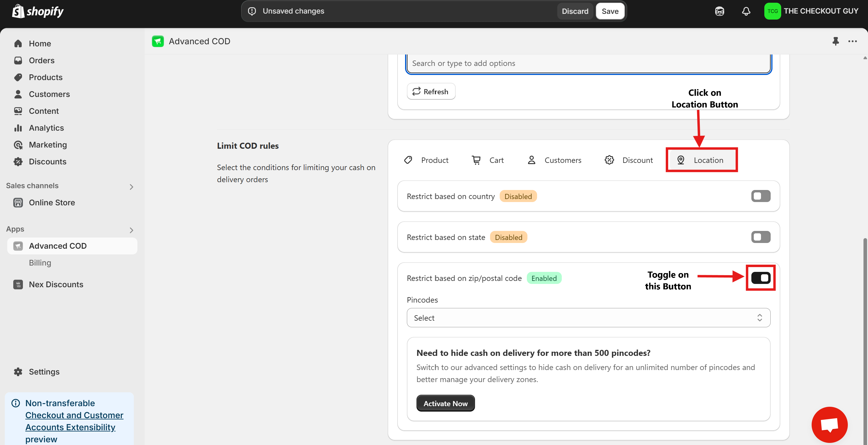Pin the Advanced COD app

pyautogui.click(x=835, y=42)
